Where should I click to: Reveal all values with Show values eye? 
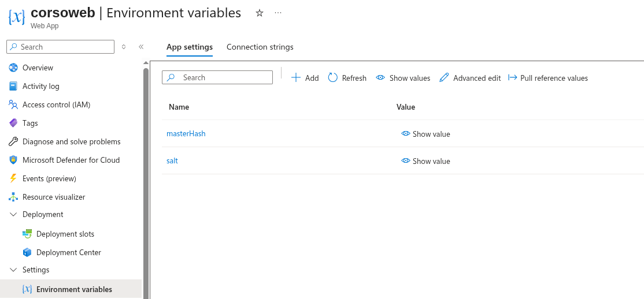380,77
